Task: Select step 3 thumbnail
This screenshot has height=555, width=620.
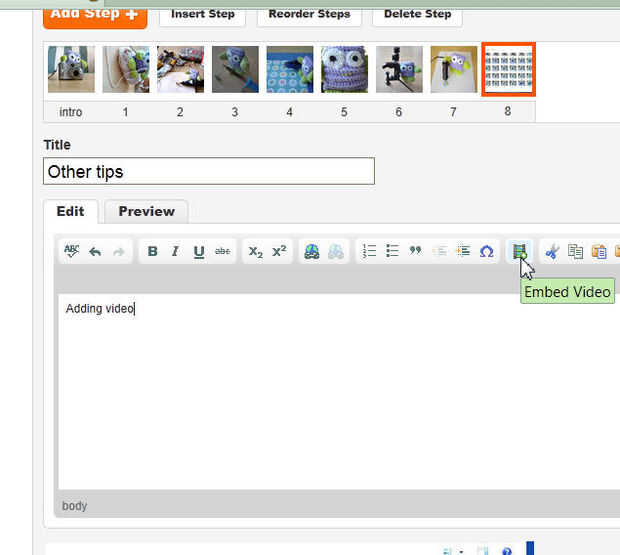Action: pos(235,70)
